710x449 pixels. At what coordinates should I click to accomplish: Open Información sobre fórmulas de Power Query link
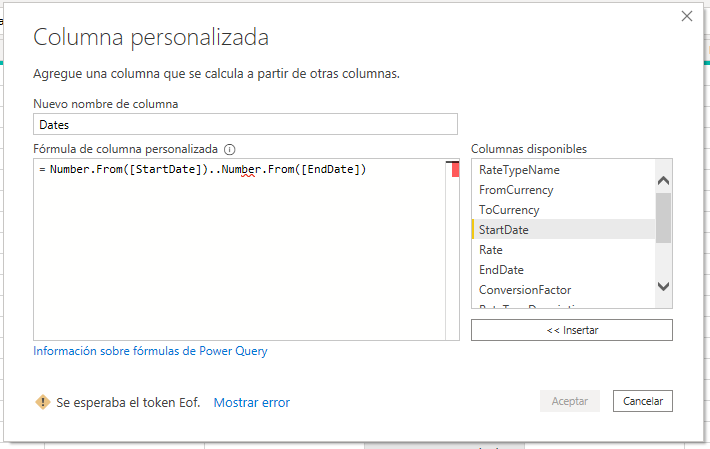click(150, 351)
